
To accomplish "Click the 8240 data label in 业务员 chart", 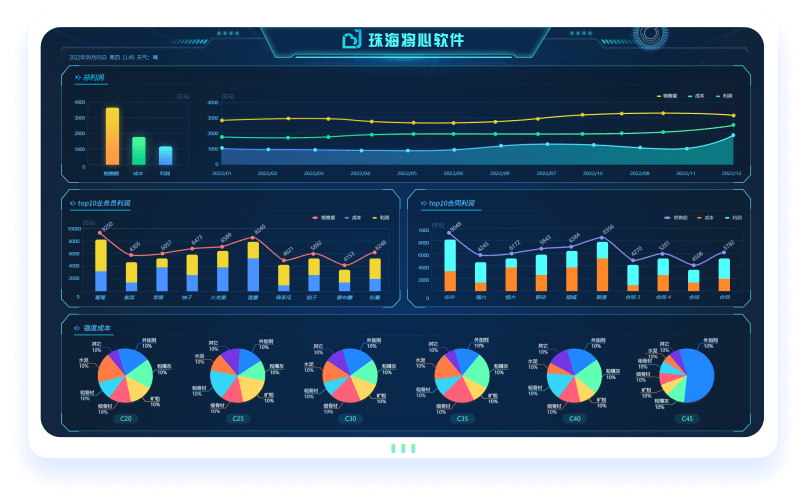I will (260, 229).
